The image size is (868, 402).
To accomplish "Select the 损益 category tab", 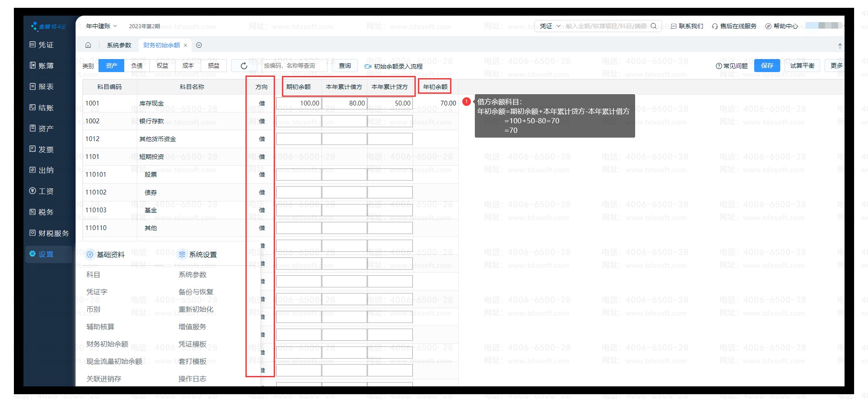I will pyautogui.click(x=214, y=66).
